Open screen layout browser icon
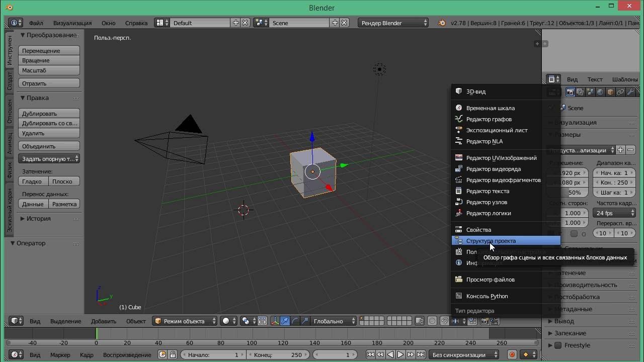Screen dimensions: 644x362 pos(162,23)
